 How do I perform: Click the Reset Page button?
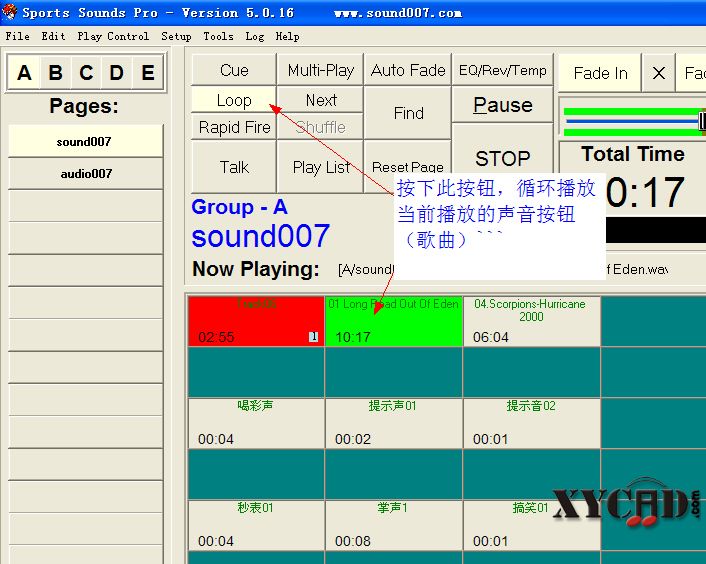click(x=407, y=167)
